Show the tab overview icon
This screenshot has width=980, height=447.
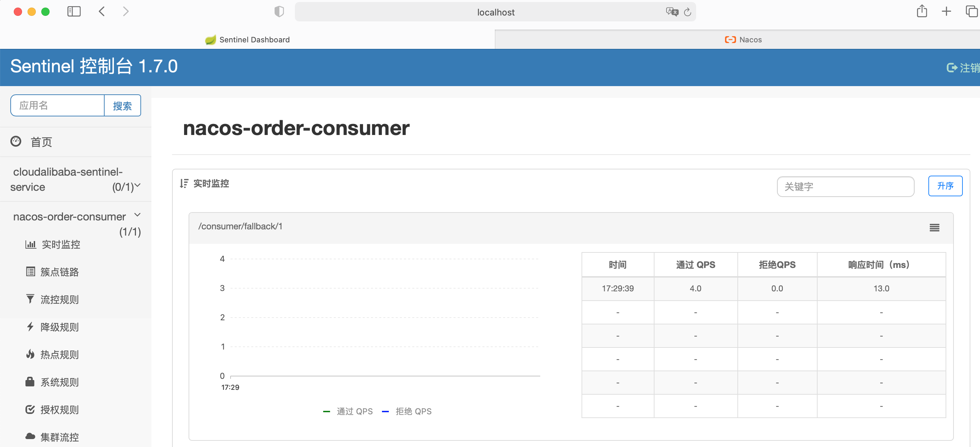972,11
